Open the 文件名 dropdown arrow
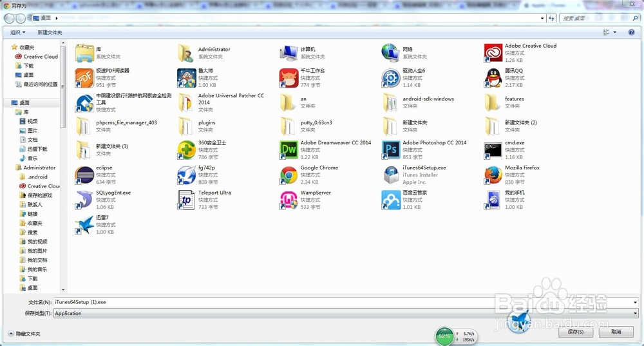 point(635,302)
